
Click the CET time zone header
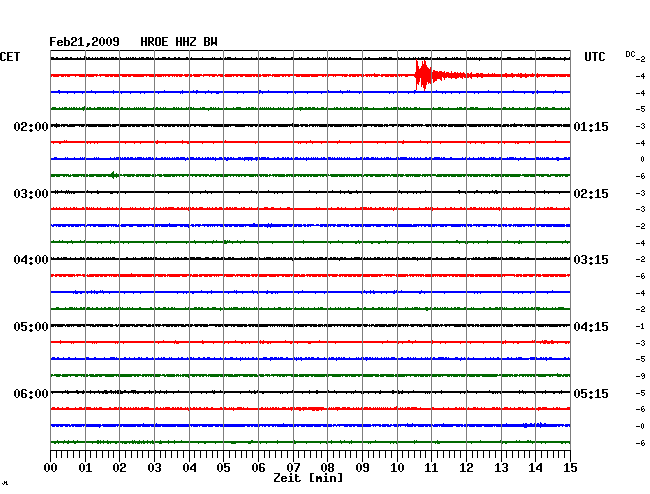pos(10,57)
